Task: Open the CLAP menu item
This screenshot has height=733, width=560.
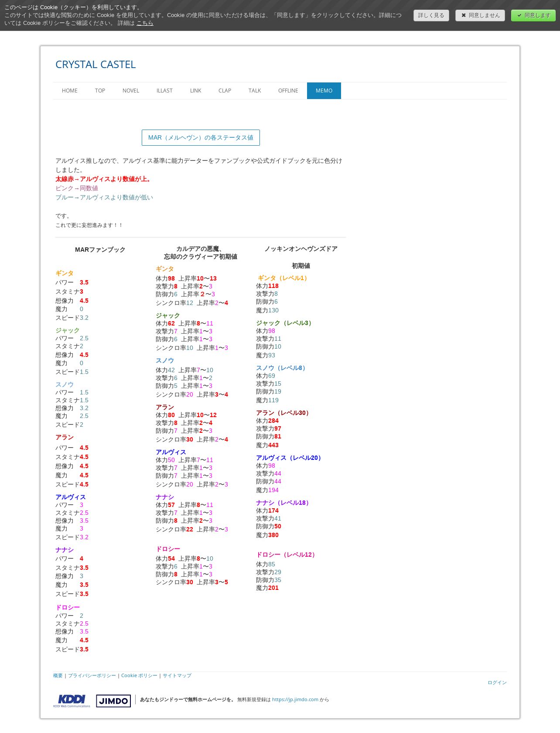Action: coord(225,91)
